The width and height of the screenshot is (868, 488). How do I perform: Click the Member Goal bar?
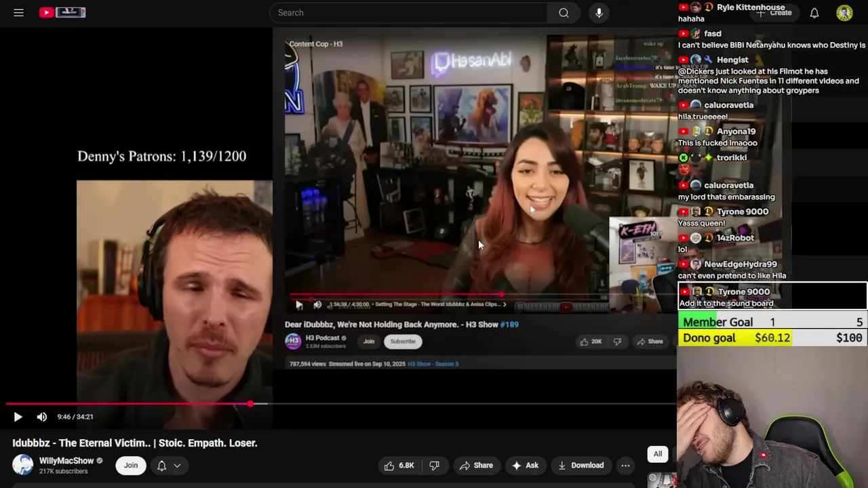click(x=772, y=322)
